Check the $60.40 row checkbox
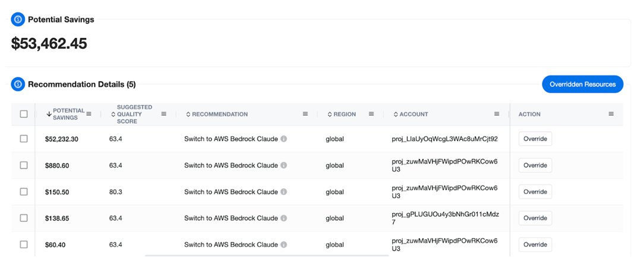 (24, 245)
